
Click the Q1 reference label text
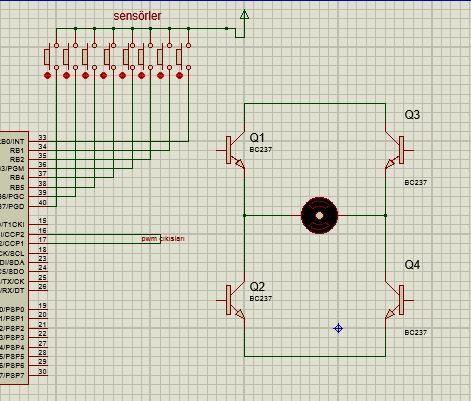[x=257, y=138]
